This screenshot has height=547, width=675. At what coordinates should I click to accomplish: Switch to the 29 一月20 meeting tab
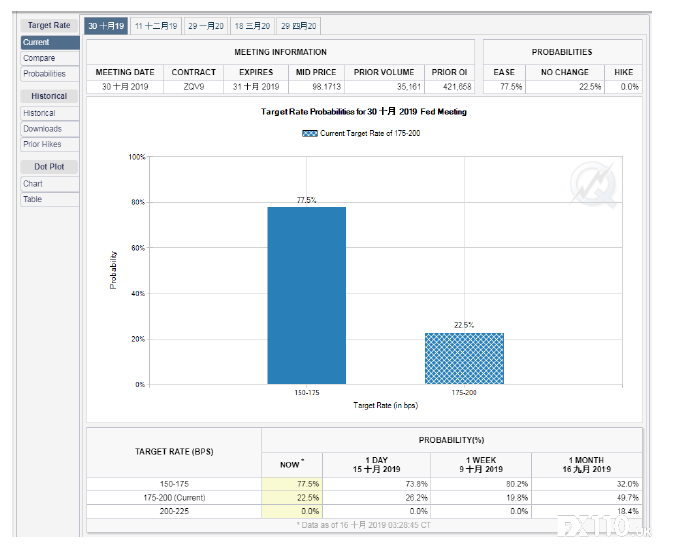206,26
